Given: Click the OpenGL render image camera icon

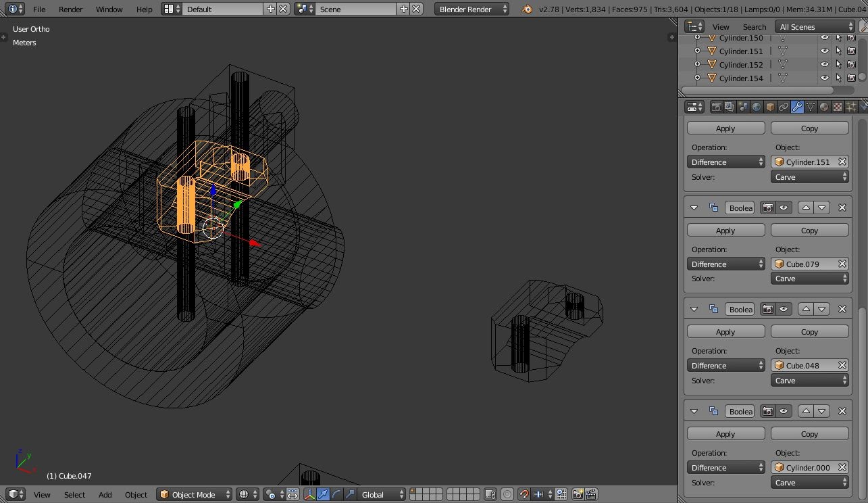Looking at the screenshot, I should (x=578, y=494).
